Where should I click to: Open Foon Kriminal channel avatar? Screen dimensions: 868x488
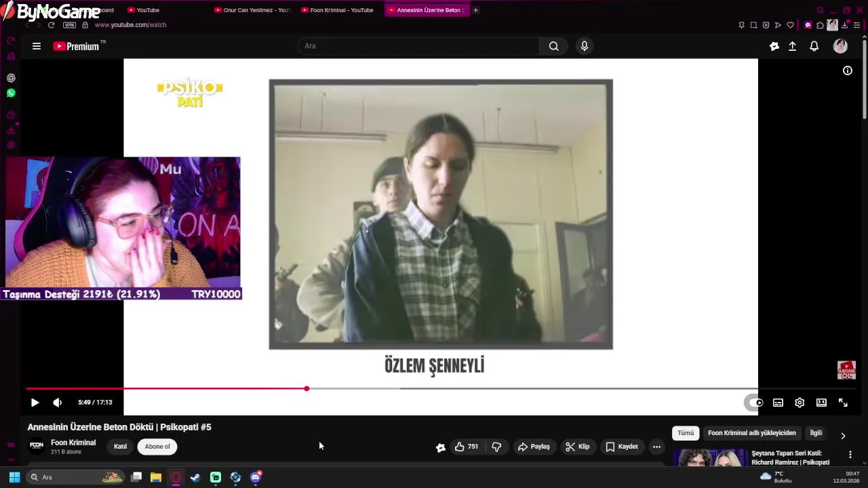(x=37, y=446)
